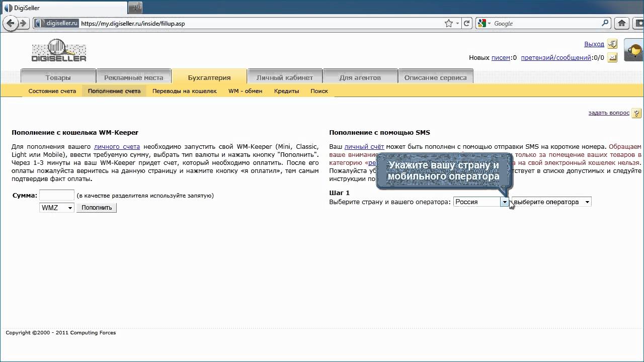This screenshot has height=362, width=644.
Task: Click the Выход link
Action: pyautogui.click(x=594, y=44)
